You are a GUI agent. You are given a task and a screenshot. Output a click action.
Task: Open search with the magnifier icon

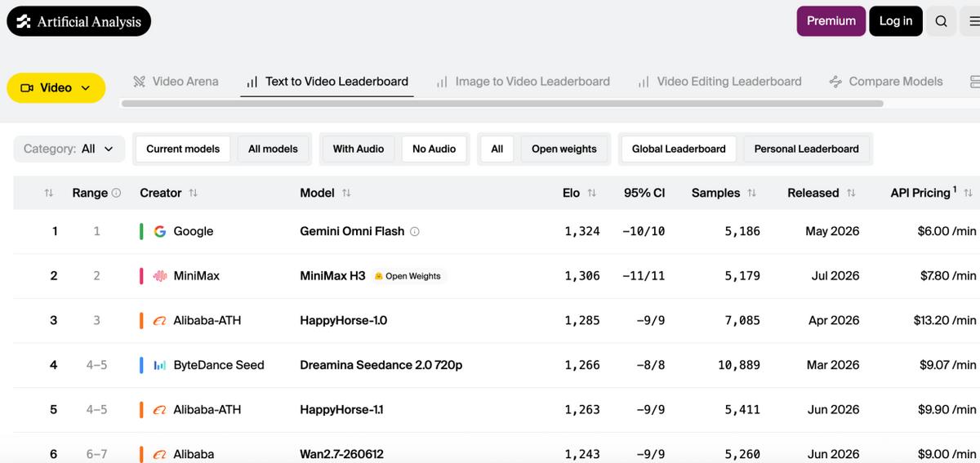tap(941, 21)
